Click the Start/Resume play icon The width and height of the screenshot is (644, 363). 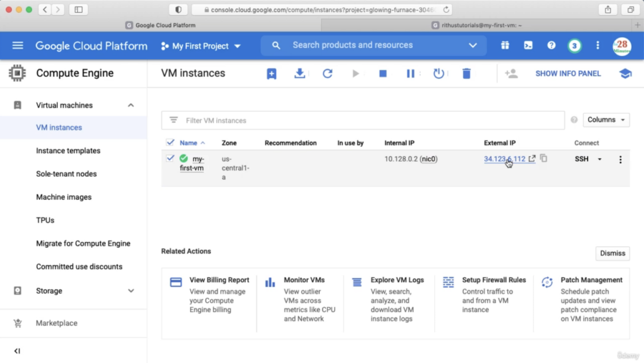pyautogui.click(x=355, y=74)
